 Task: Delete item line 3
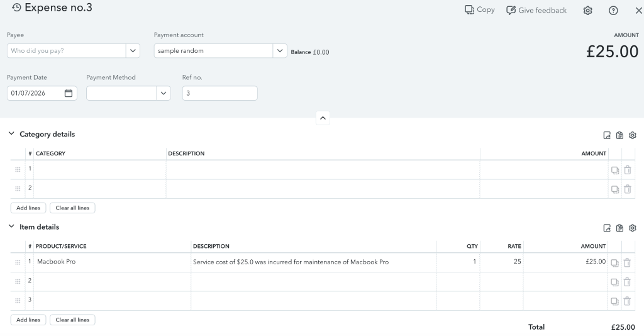click(627, 301)
